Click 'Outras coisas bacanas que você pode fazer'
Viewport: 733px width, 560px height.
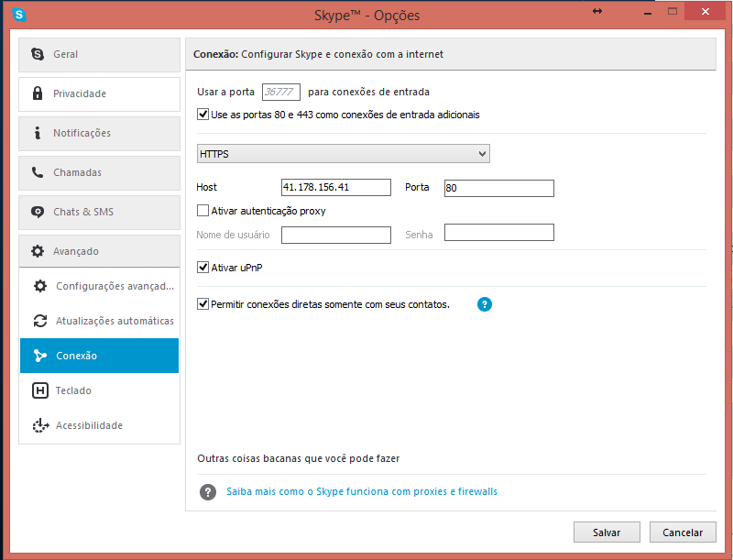pos(299,458)
